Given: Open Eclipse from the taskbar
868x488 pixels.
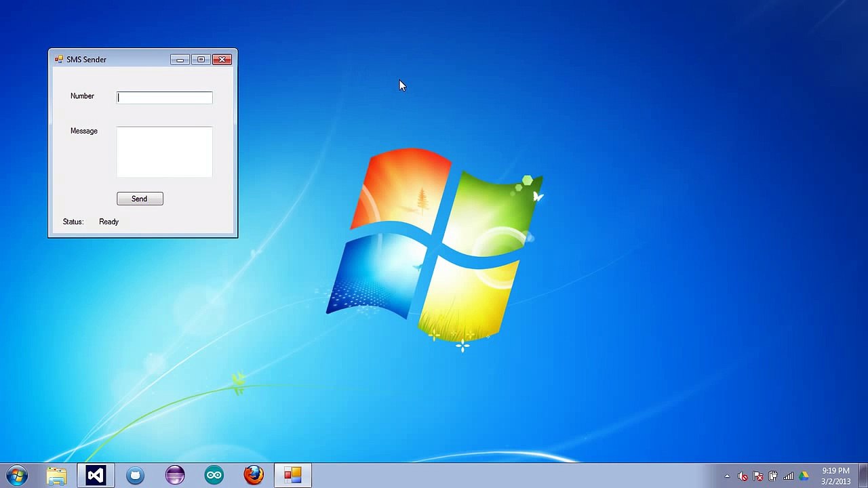Looking at the screenshot, I should (x=175, y=475).
